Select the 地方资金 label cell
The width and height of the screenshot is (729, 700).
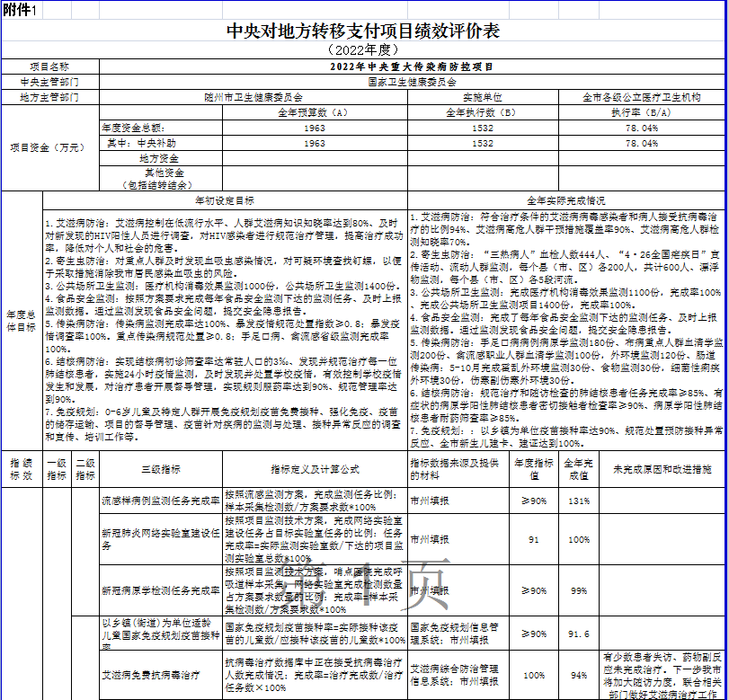(161, 158)
